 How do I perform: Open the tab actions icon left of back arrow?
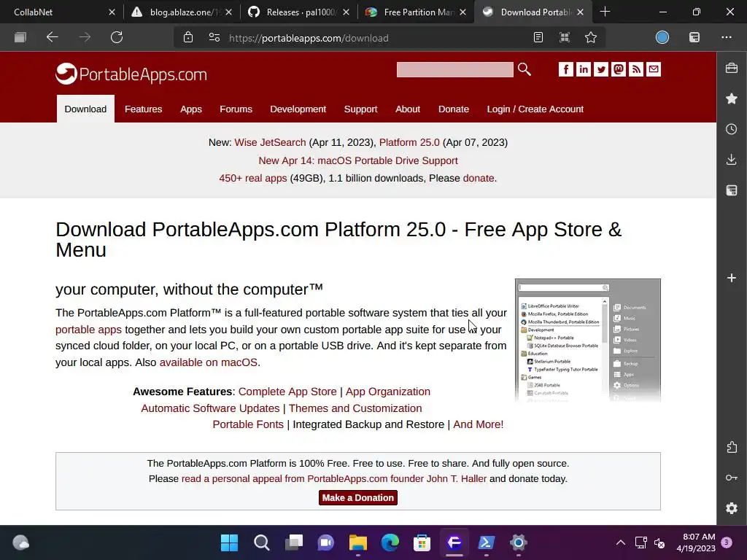point(20,37)
